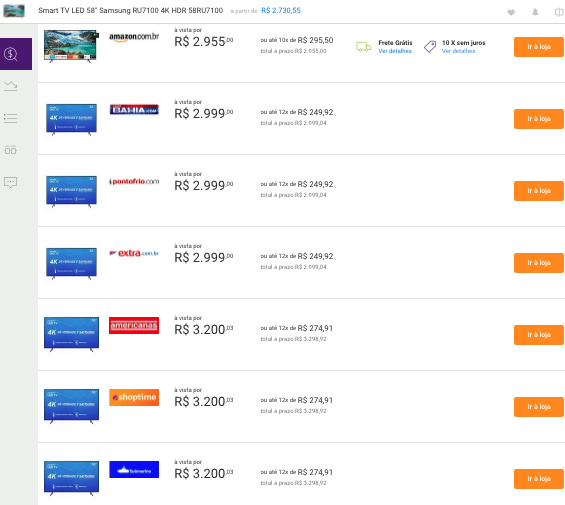
Task: Open the reviews comment bubble icon
Action: [x=10, y=182]
